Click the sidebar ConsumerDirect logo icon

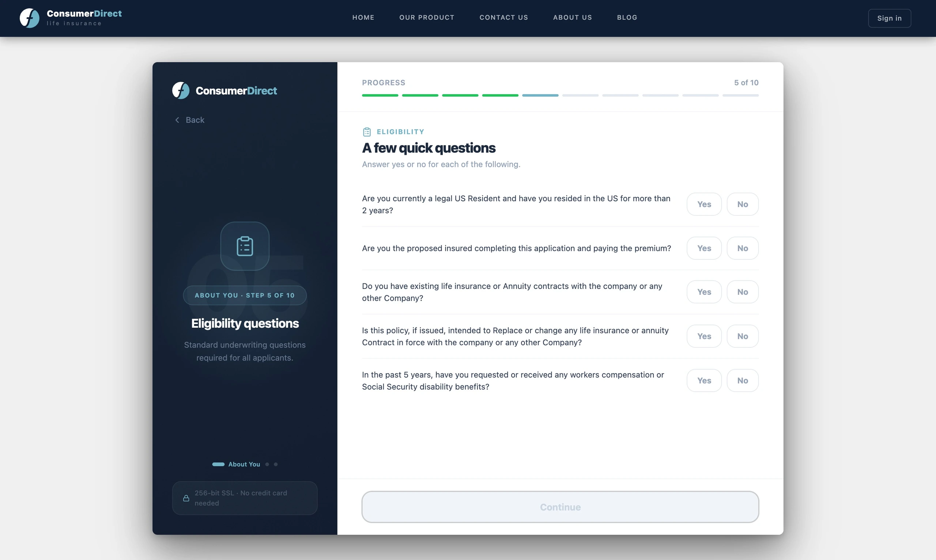click(x=181, y=91)
